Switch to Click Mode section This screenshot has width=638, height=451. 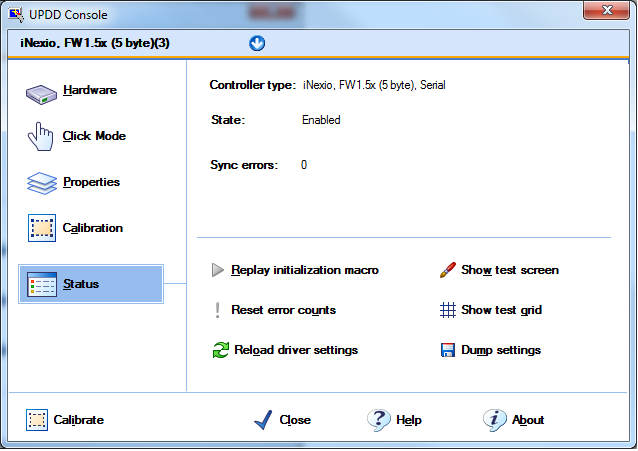[94, 136]
